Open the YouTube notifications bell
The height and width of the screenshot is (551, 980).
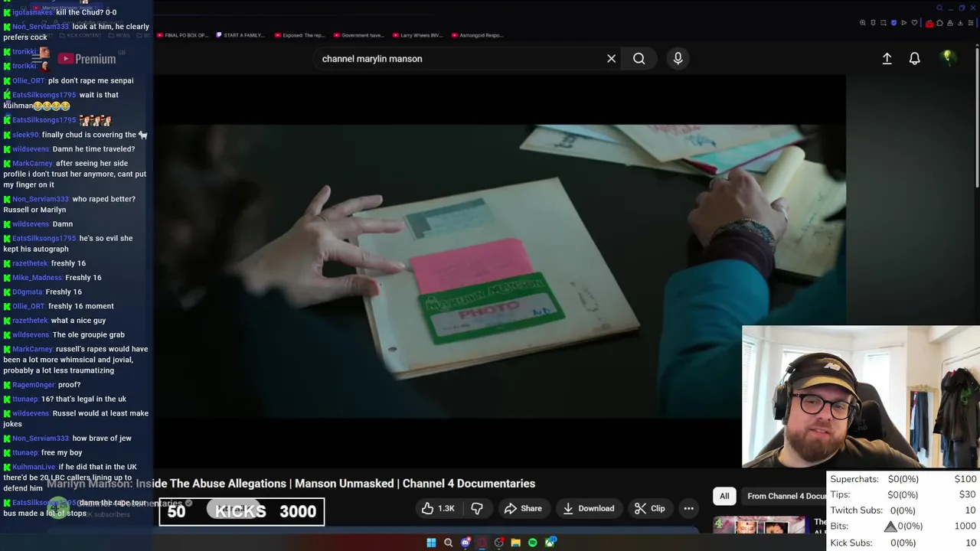pos(914,59)
